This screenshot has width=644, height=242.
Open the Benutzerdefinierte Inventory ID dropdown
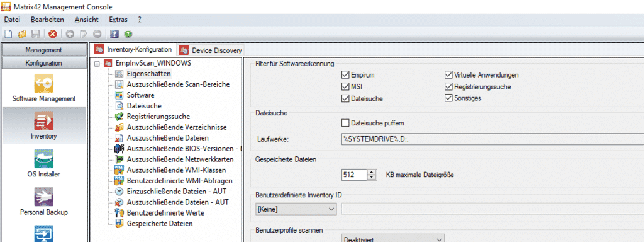pyautogui.click(x=296, y=209)
